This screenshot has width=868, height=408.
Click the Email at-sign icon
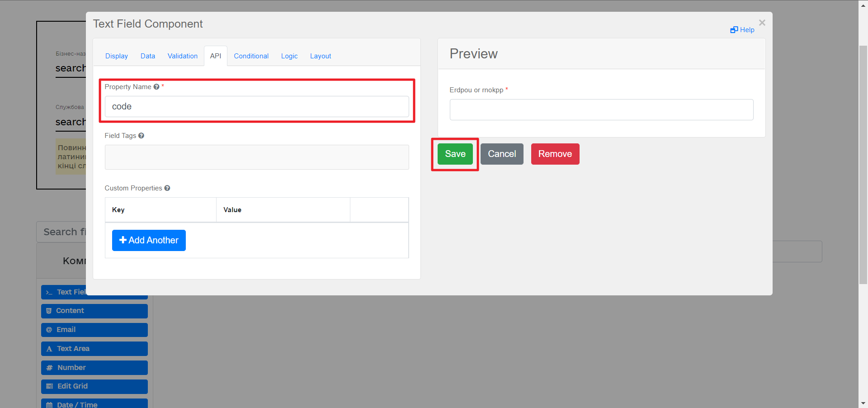(x=49, y=330)
